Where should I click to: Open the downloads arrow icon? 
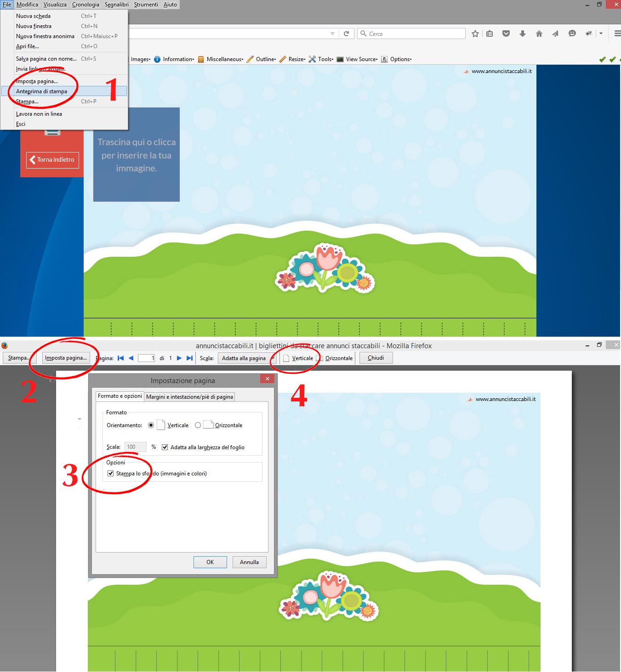pyautogui.click(x=523, y=34)
